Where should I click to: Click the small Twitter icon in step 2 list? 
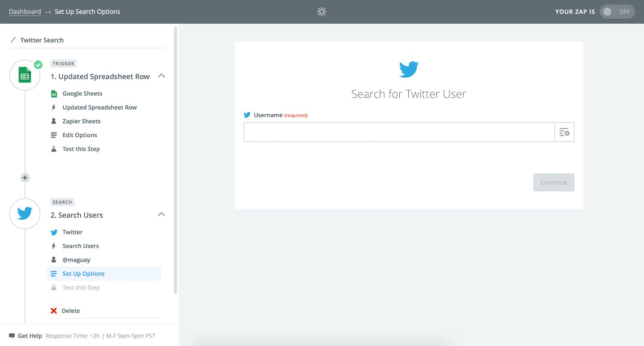54,232
